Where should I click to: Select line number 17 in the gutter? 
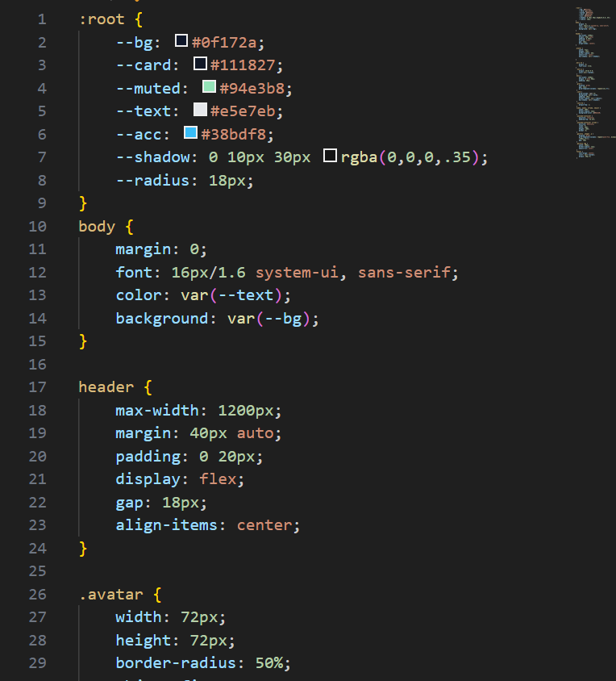point(38,386)
